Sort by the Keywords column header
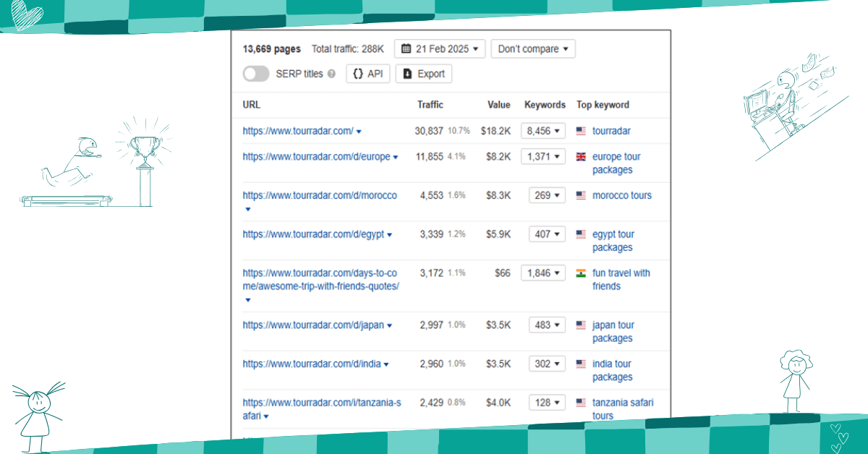 click(545, 105)
